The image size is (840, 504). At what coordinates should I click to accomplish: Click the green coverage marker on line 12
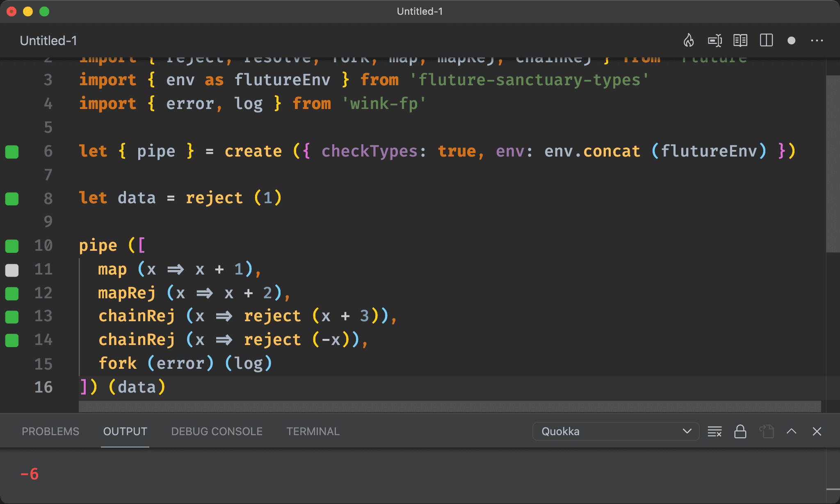12,293
